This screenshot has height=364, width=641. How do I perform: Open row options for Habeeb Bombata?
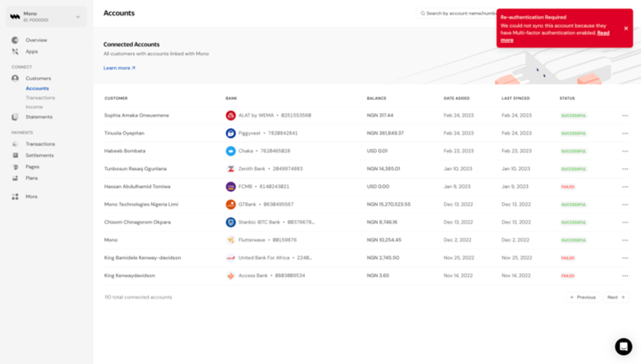click(x=625, y=151)
